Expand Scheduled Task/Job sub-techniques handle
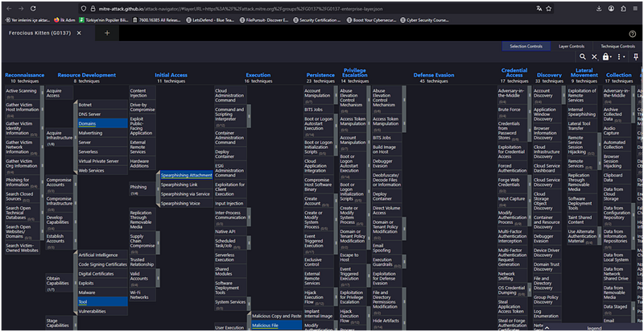The width and height of the screenshot is (644, 332). [249, 243]
